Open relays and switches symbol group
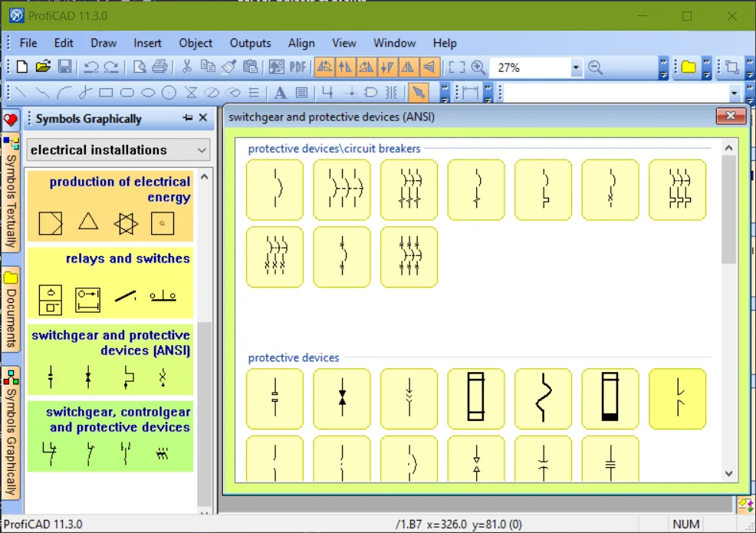This screenshot has width=756, height=533. click(110, 282)
